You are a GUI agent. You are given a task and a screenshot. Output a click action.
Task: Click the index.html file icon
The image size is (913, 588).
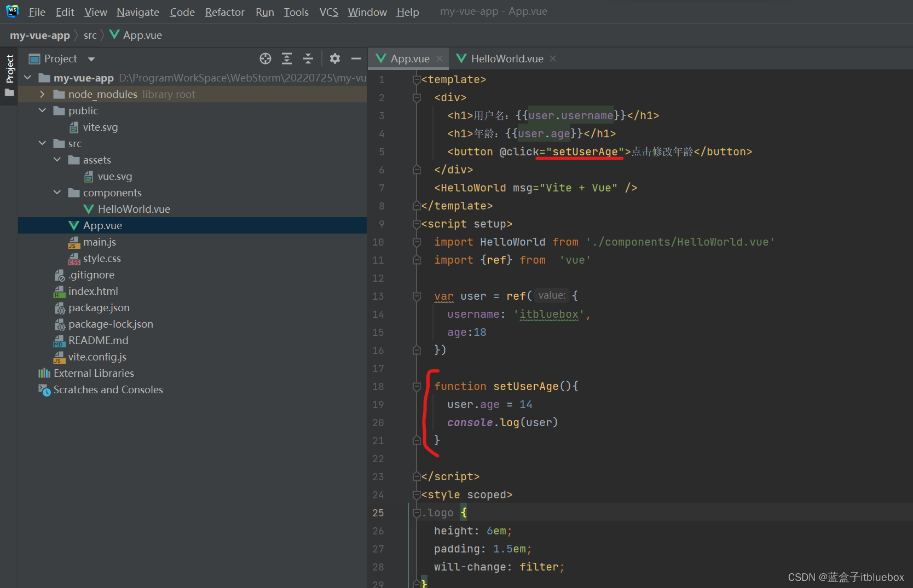[x=59, y=292]
